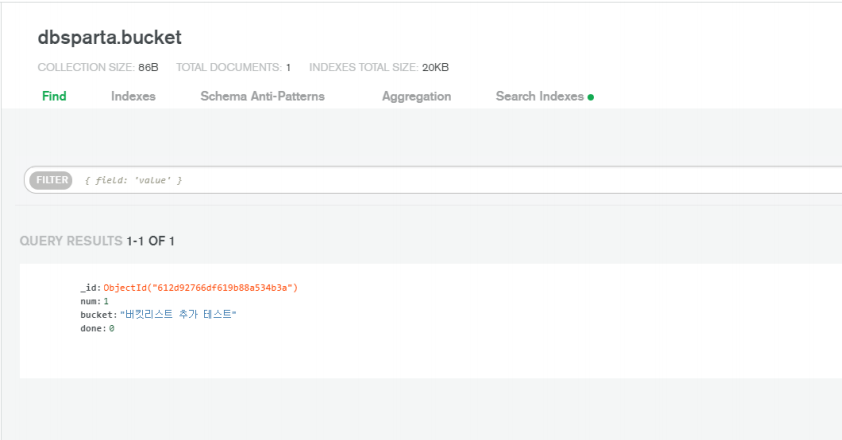Select the bucket field string value
The image size is (842, 440).
coord(178,314)
